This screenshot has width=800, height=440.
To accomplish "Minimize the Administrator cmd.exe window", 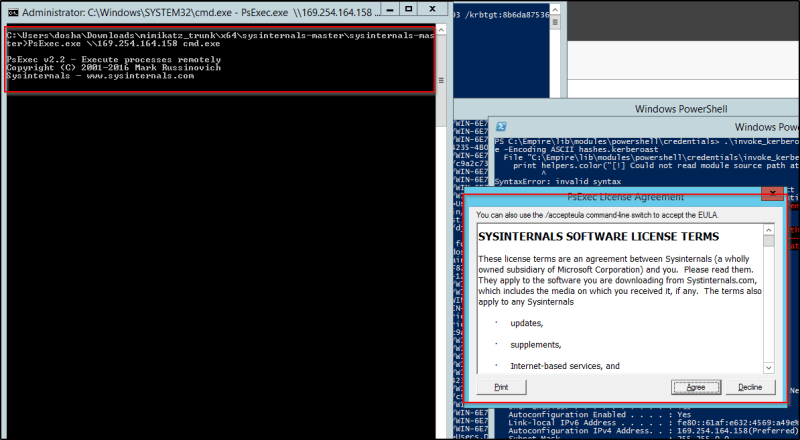I will 390,9.
